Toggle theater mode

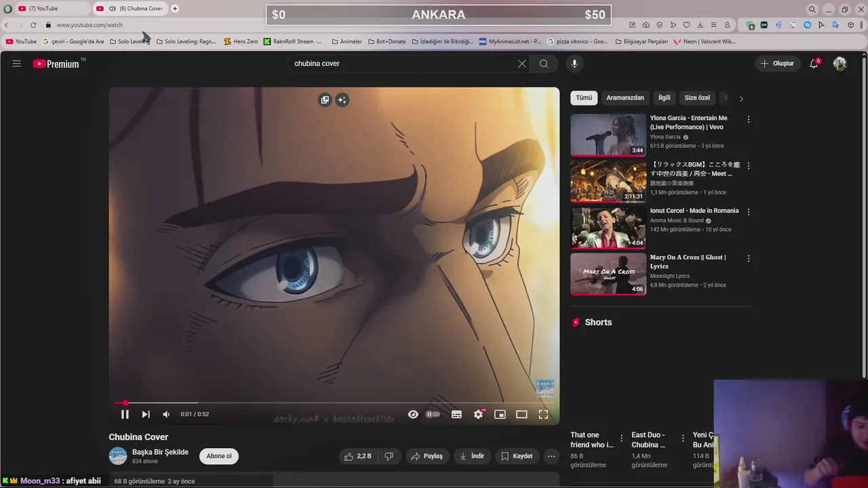(521, 414)
